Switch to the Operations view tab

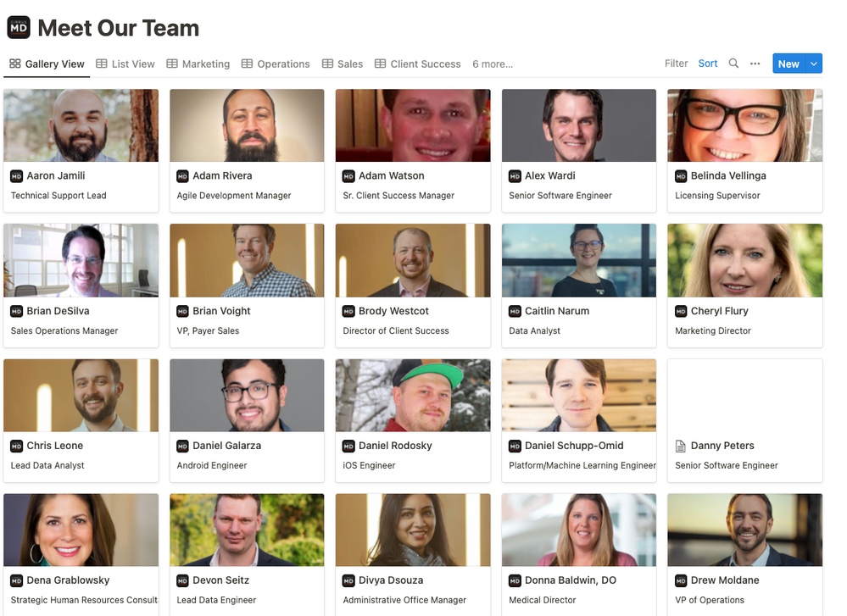pos(276,64)
